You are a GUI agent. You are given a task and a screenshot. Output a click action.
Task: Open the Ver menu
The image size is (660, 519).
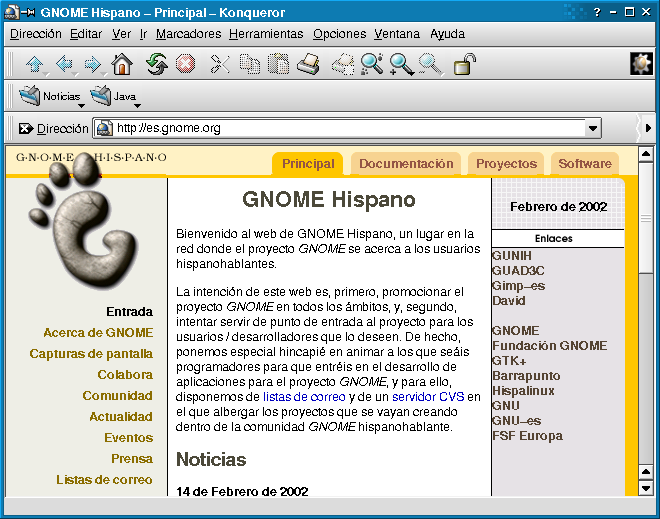coord(122,34)
